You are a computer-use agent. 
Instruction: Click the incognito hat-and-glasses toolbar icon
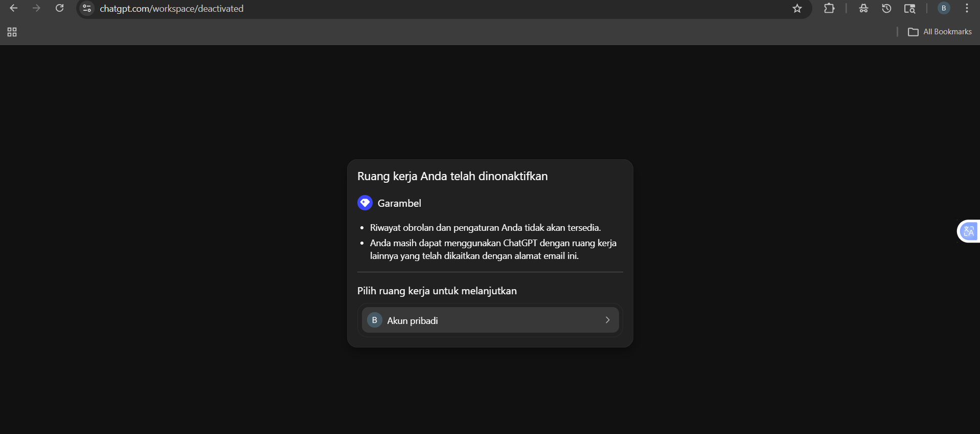(x=863, y=8)
